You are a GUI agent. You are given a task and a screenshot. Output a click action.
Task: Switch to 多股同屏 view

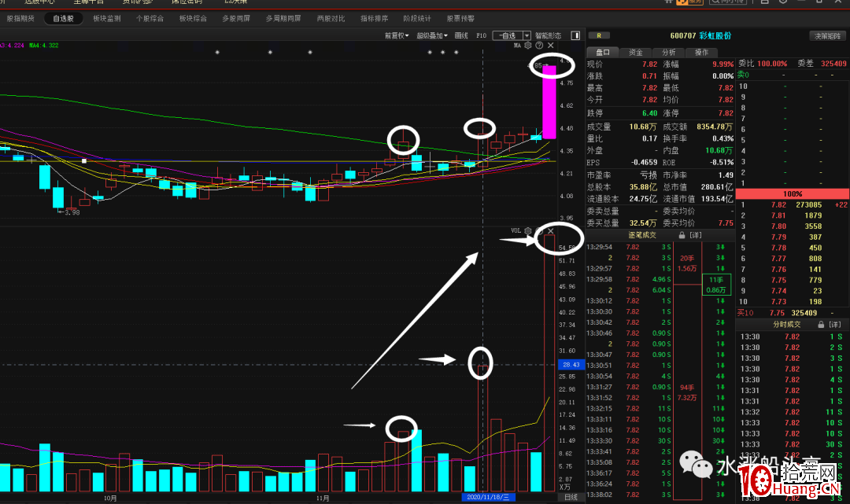[236, 18]
